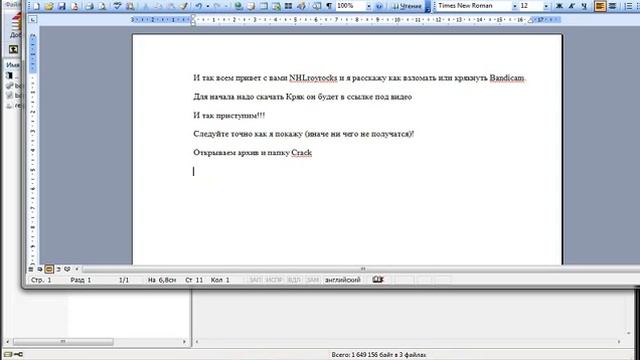
Task: Click the tab stop selector at ruler corner
Action: [33, 19]
